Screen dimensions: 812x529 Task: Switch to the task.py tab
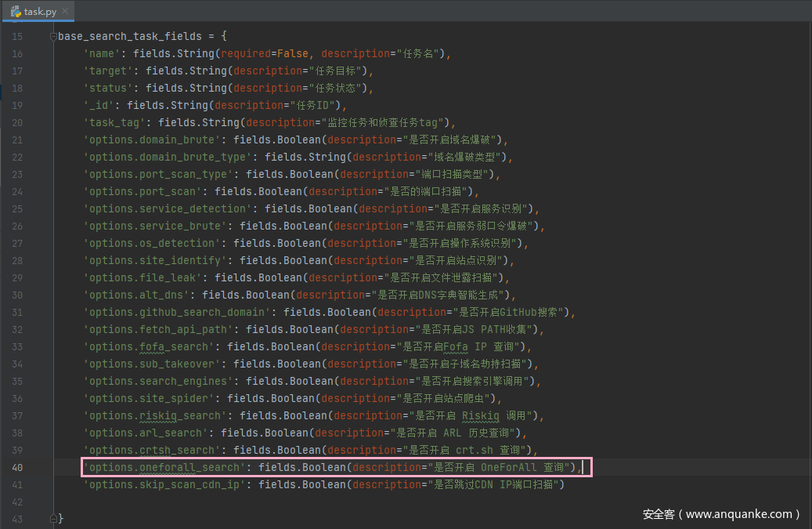pos(39,12)
